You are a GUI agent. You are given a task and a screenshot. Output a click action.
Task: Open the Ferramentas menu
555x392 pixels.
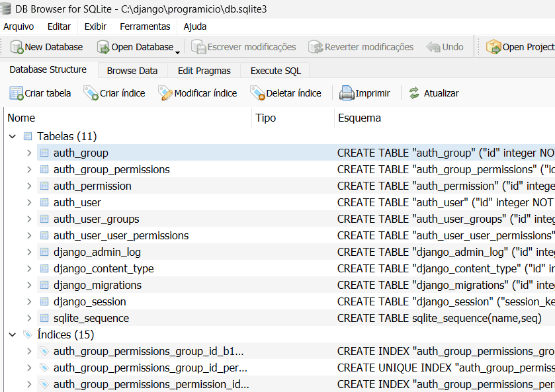(x=145, y=26)
